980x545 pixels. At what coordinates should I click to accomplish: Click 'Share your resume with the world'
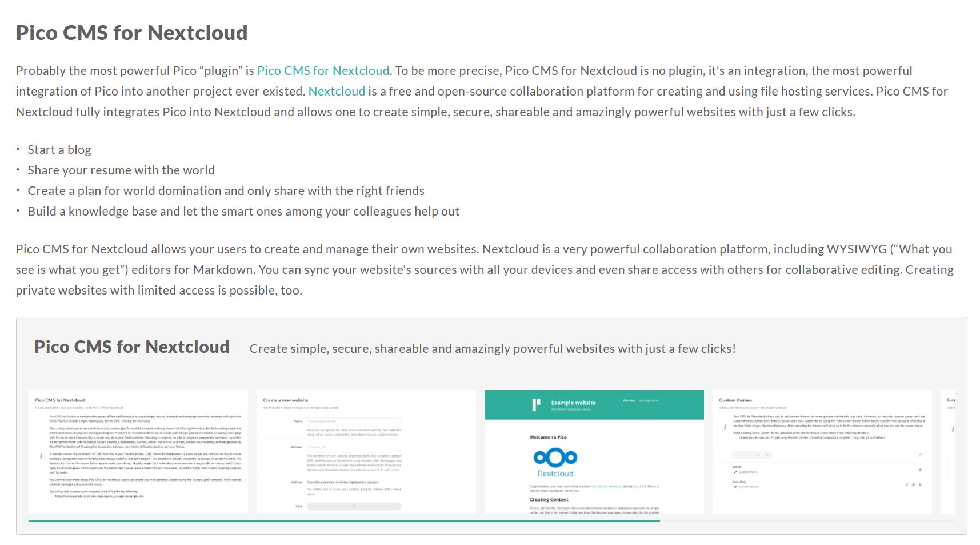point(121,170)
